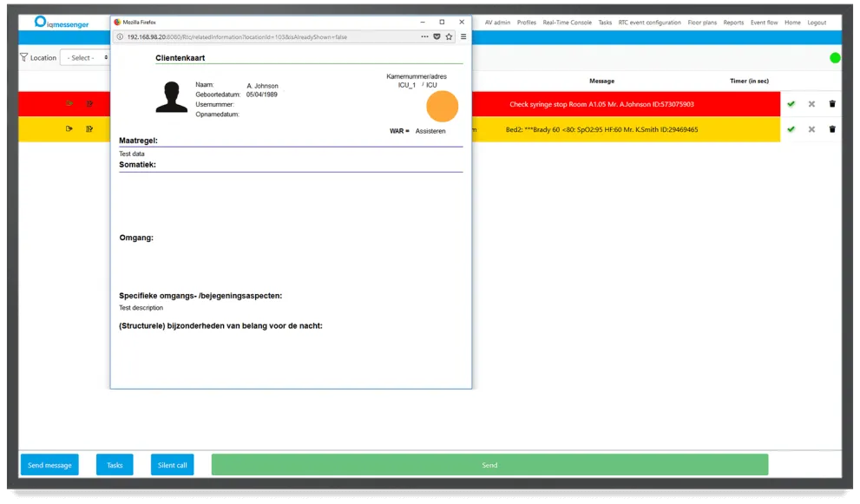Click the second edit icon in the red row
The height and width of the screenshot is (504, 860).
coord(89,103)
